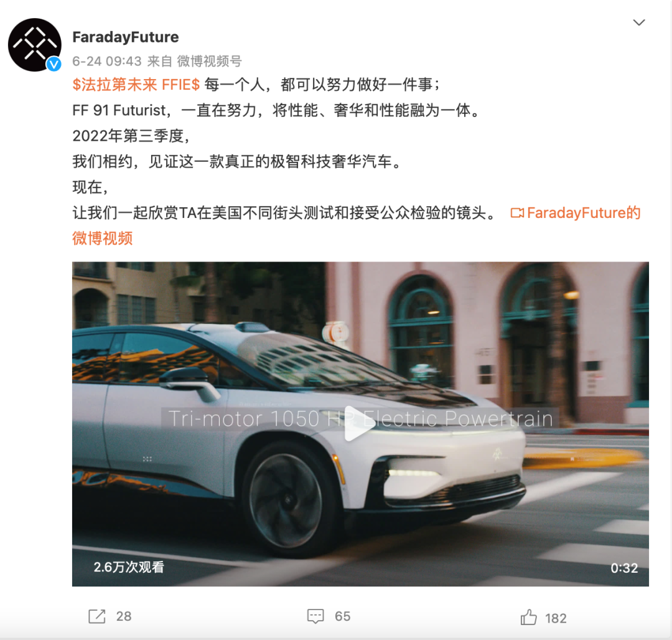Click the comment count 65

(342, 616)
